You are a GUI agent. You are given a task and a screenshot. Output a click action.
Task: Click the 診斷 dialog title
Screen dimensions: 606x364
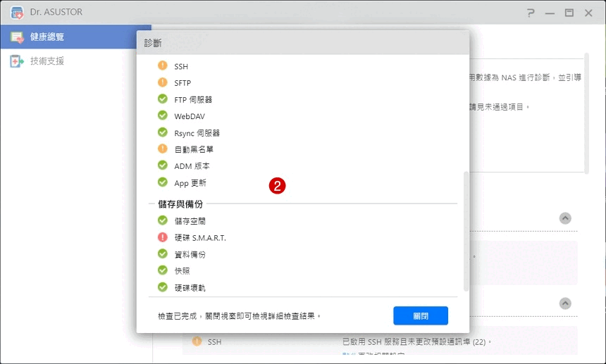coord(153,43)
